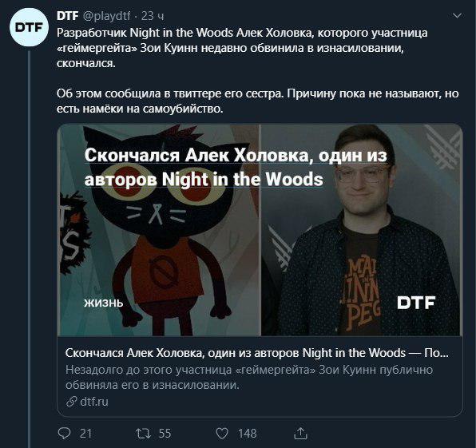Open dtf.ru link domain

point(94,402)
